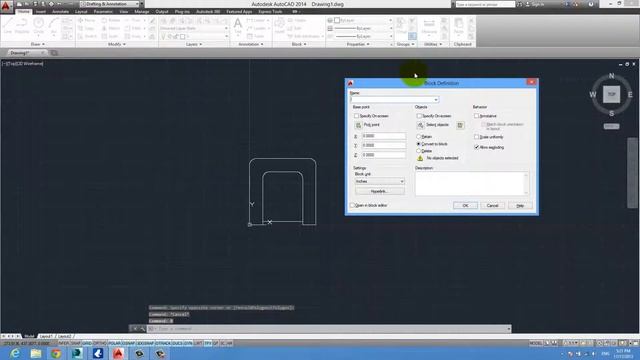Click the Pick point icon button
This screenshot has height=360, width=640.
click(x=358, y=125)
